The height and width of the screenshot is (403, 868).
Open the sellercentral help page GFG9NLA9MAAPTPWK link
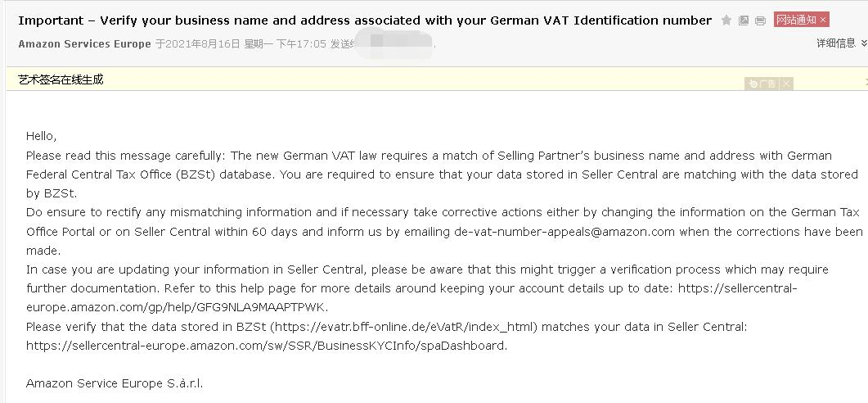click(412, 297)
